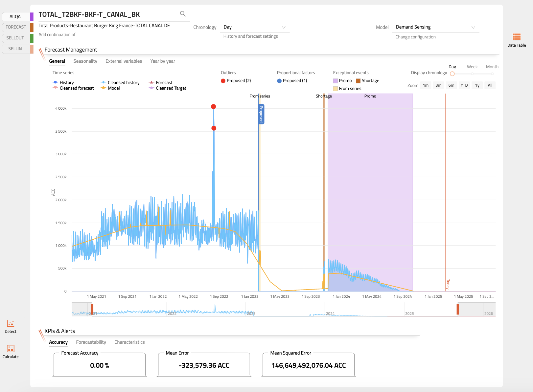Open the Forecastability KPI tab

click(x=91, y=342)
